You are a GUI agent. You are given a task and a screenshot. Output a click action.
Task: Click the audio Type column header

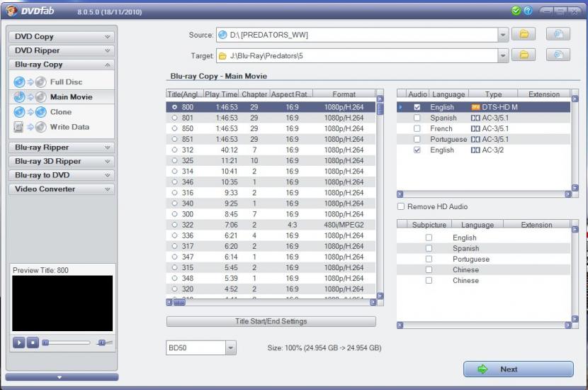(493, 94)
